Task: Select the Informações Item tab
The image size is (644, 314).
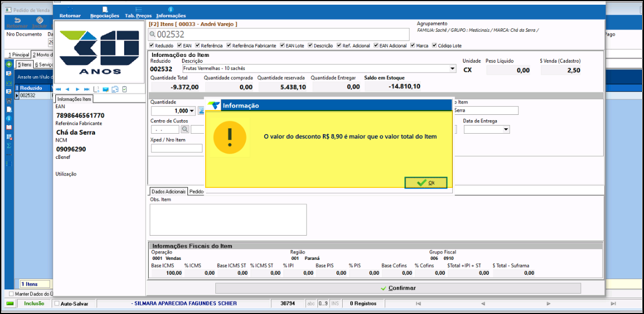Action: [74, 99]
